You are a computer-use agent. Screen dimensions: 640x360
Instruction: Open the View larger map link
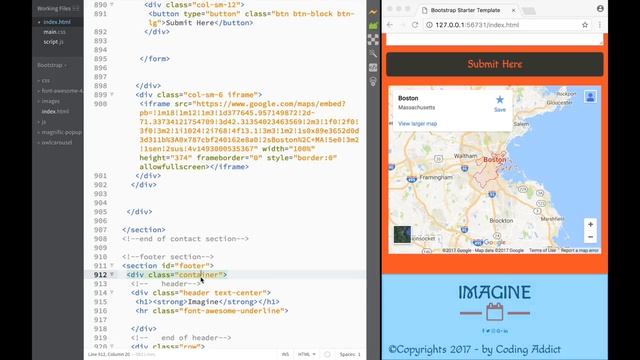click(417, 124)
